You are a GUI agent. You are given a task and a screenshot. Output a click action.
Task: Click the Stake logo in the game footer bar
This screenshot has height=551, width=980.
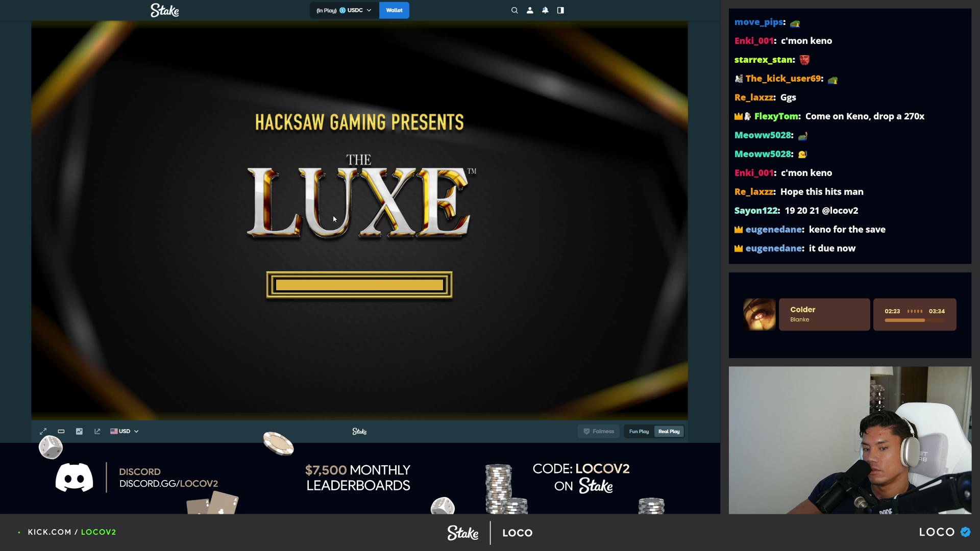coord(359,432)
